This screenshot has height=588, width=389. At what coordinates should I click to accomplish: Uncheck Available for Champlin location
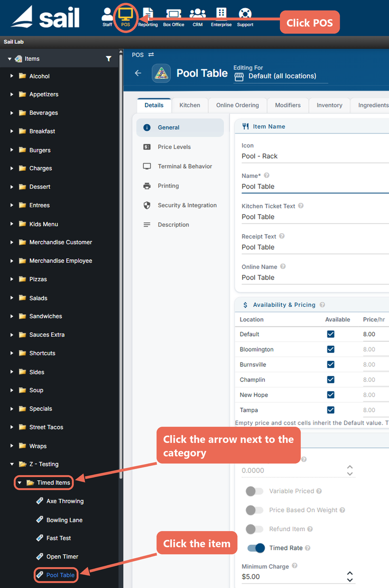[x=331, y=379]
